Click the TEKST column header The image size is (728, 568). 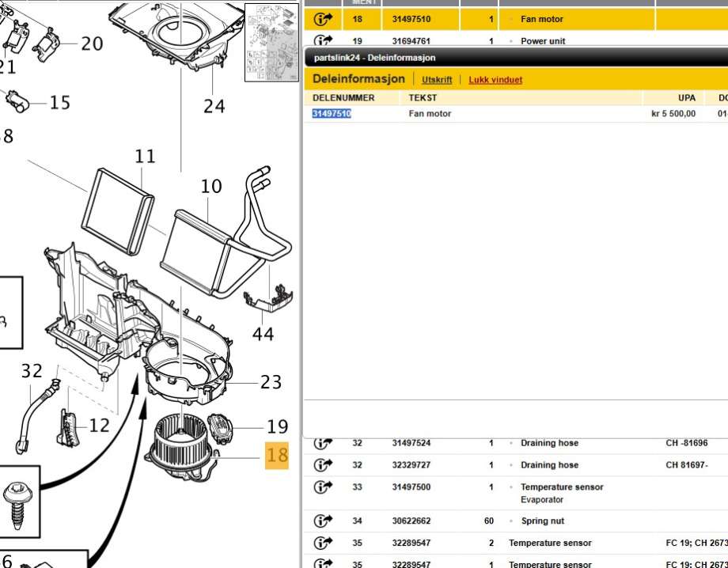click(x=423, y=98)
